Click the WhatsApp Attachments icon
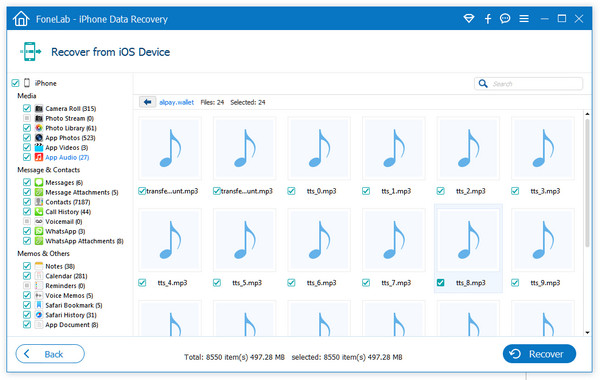The image size is (600, 380). coord(39,241)
